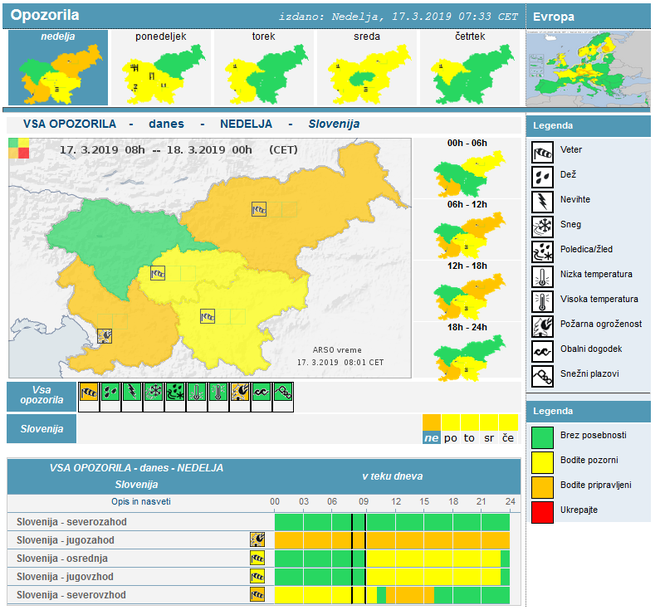Click fire icon in Slovenija - jugozahod row
This screenshot has width=660, height=610.
click(x=257, y=539)
